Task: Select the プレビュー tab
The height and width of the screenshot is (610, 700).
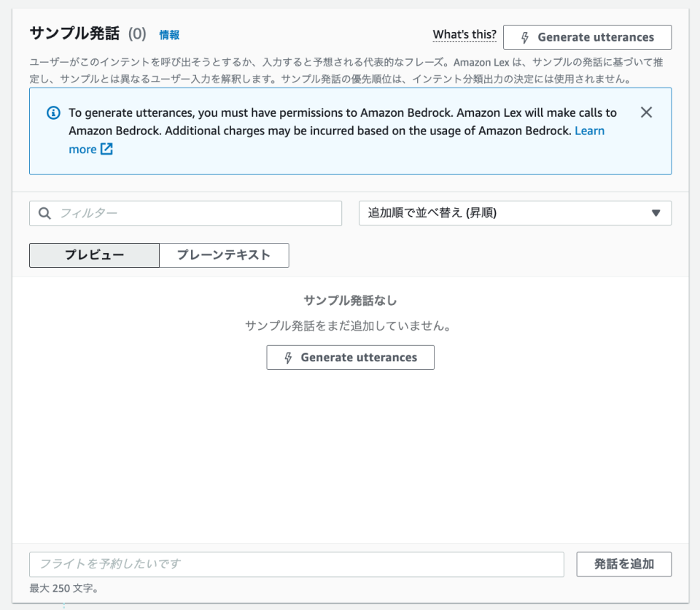Action: coord(94,255)
